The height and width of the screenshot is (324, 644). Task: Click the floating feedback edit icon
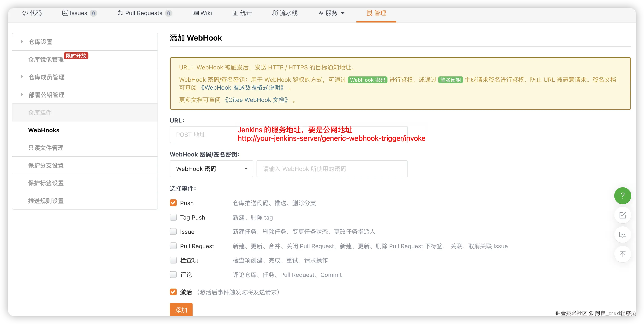coord(622,215)
